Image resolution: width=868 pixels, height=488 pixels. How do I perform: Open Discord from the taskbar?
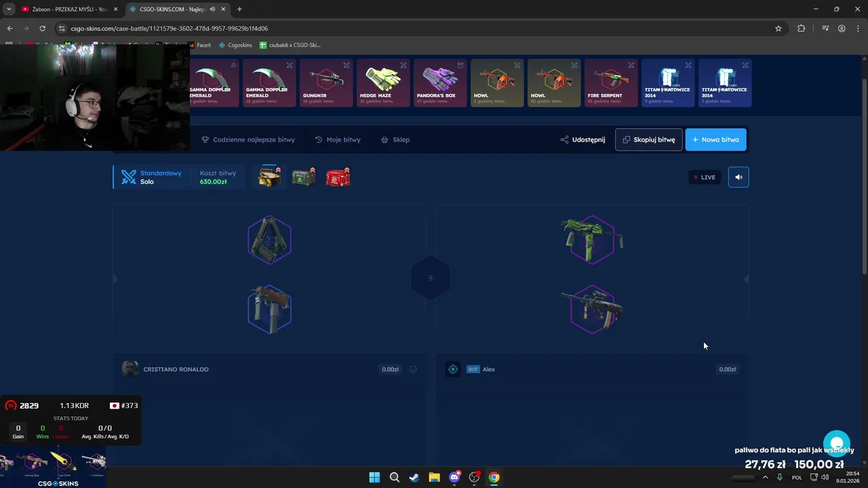(x=454, y=477)
